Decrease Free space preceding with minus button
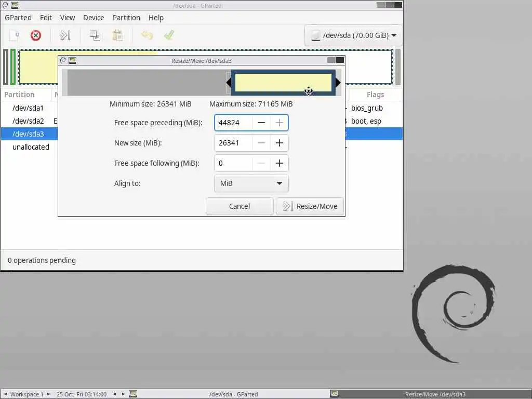The height and width of the screenshot is (399, 532). coord(261,123)
